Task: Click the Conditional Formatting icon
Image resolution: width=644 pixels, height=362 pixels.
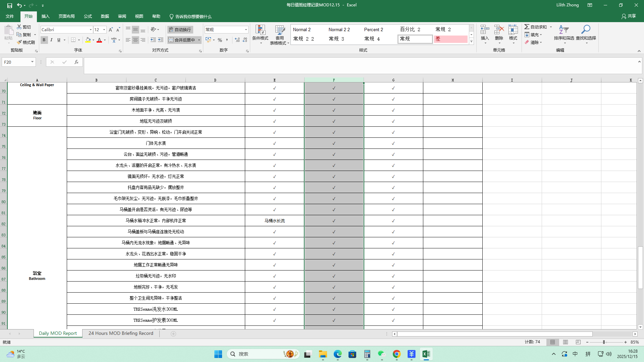Action: 260,30
